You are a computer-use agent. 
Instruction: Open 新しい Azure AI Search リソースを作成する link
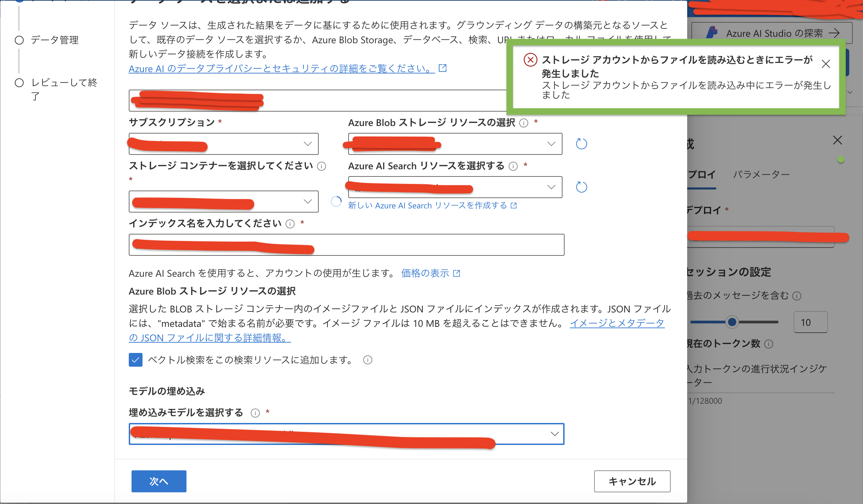tap(428, 205)
